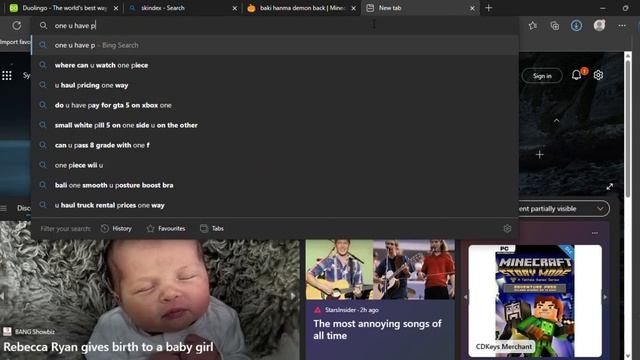Open the browser Settings and more menu
640x360 pixels.
pyautogui.click(x=622, y=25)
